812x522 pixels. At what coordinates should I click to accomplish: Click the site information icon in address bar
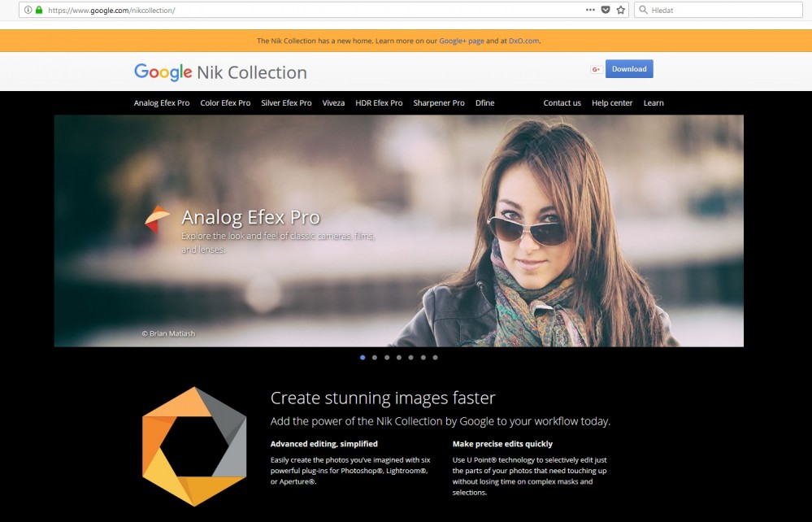click(28, 10)
